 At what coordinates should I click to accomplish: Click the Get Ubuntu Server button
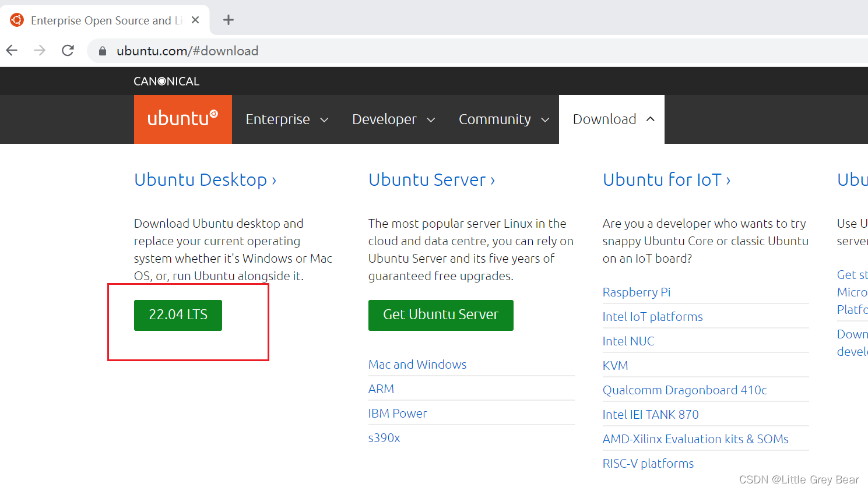441,315
